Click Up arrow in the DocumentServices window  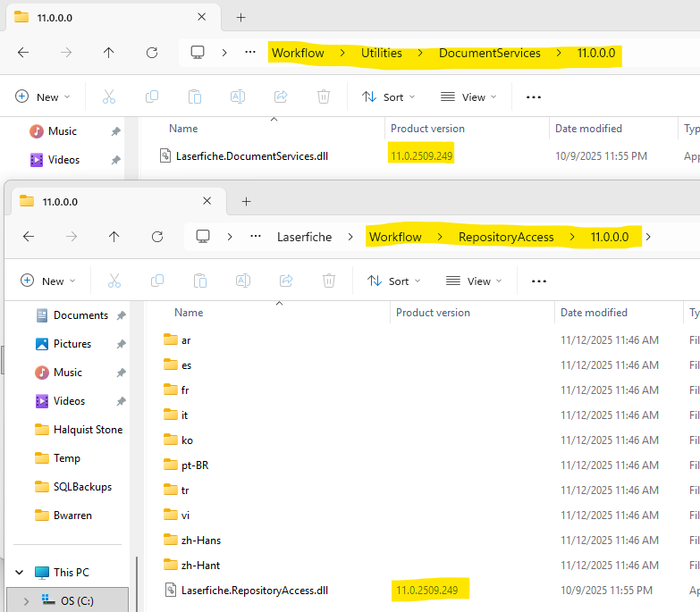(x=108, y=53)
